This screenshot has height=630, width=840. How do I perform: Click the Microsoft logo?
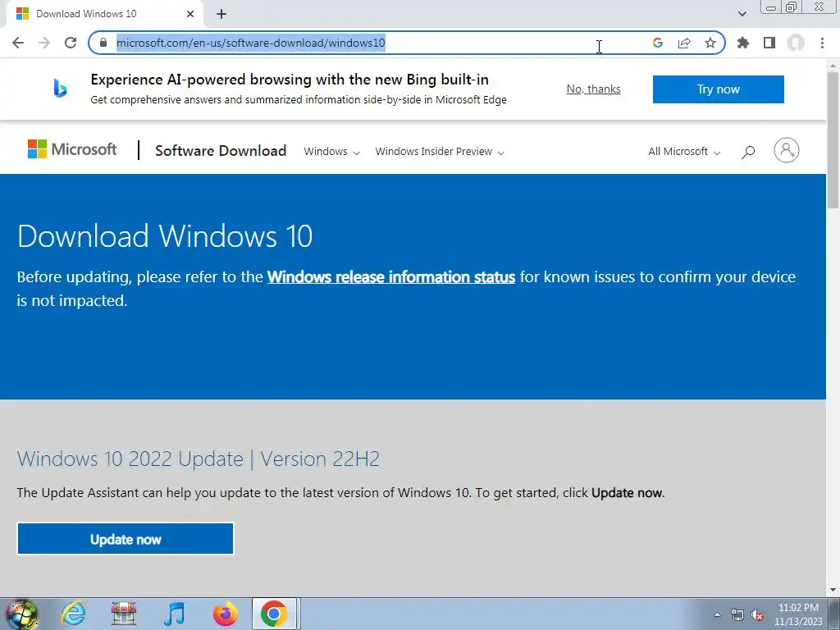[72, 149]
